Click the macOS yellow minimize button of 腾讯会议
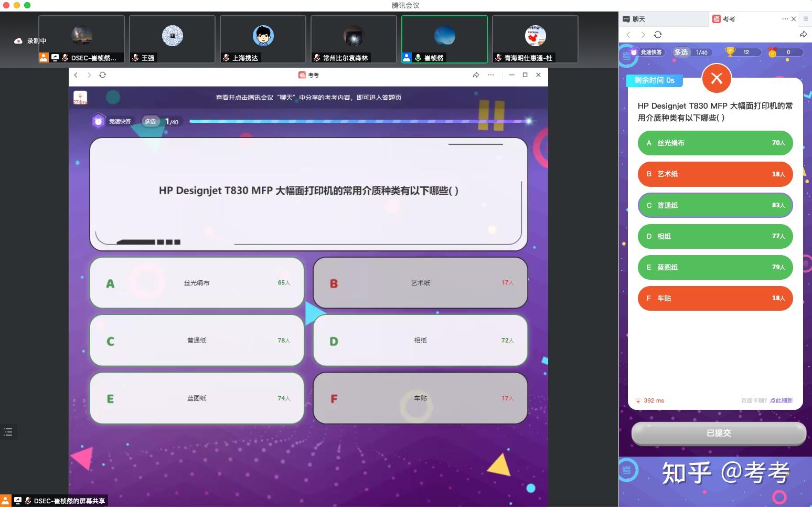812x507 pixels. (x=17, y=5)
